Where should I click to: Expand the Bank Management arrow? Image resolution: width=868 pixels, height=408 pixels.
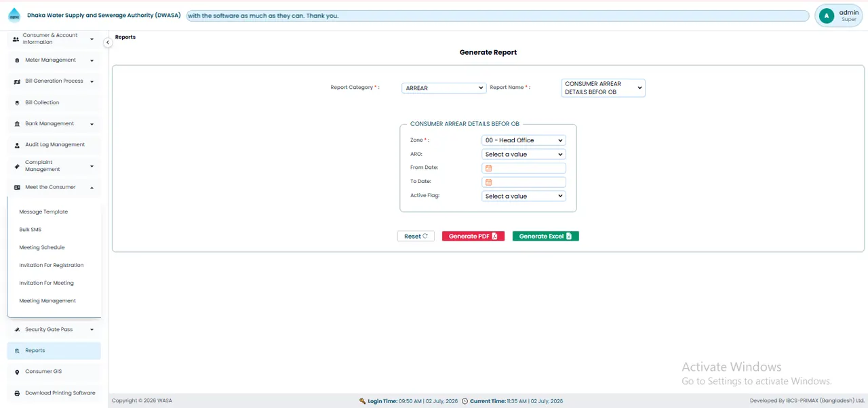(x=92, y=124)
